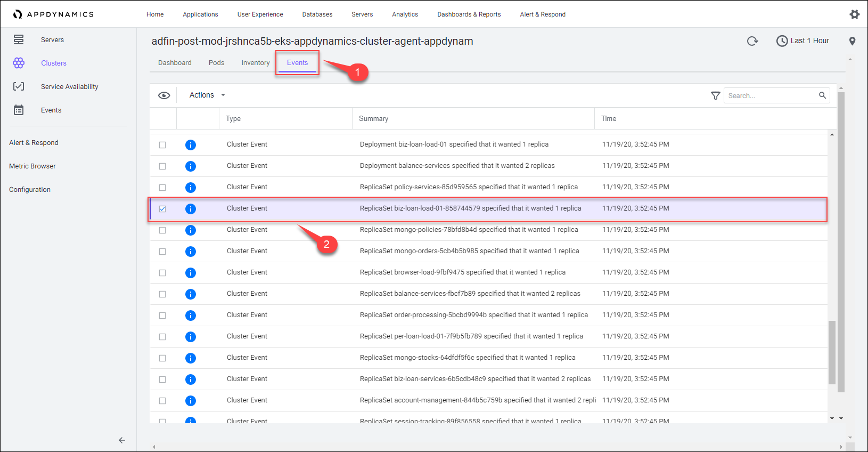Click the Service Availability sidebar icon
Viewport: 868px width, 452px height.
tap(19, 86)
